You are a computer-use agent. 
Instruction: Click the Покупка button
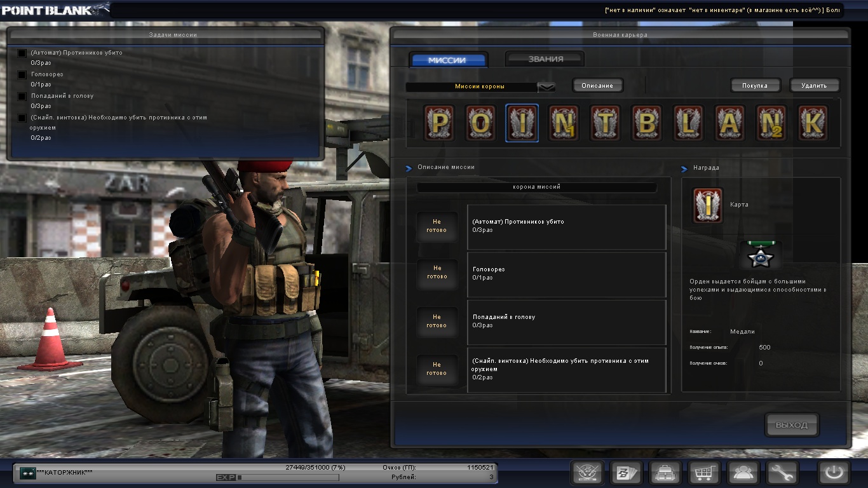754,85
